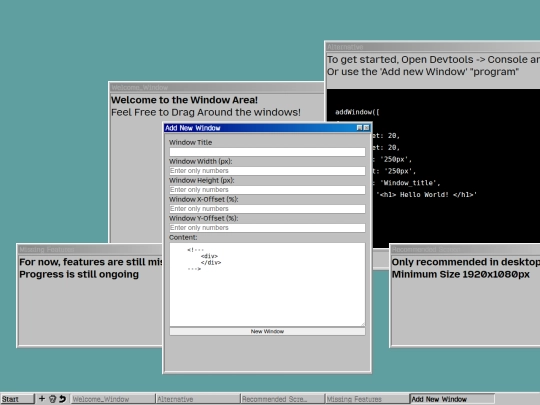Click 'Feel Free to Drag Around the windows!' text

[206, 112]
